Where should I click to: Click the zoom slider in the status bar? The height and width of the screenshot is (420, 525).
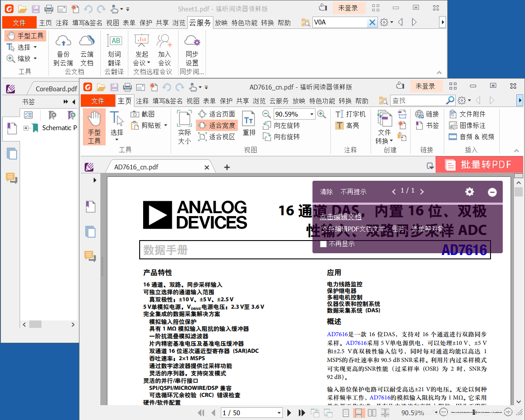pyautogui.click(x=474, y=412)
